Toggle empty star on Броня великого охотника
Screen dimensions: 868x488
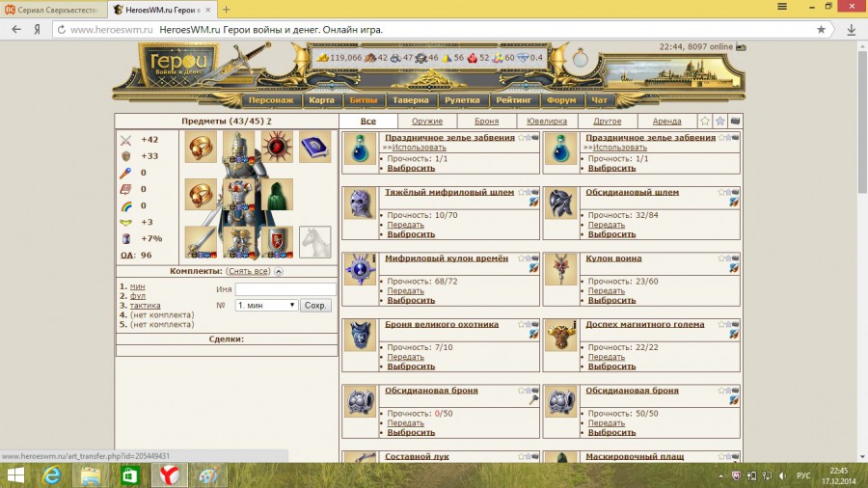pyautogui.click(x=521, y=324)
